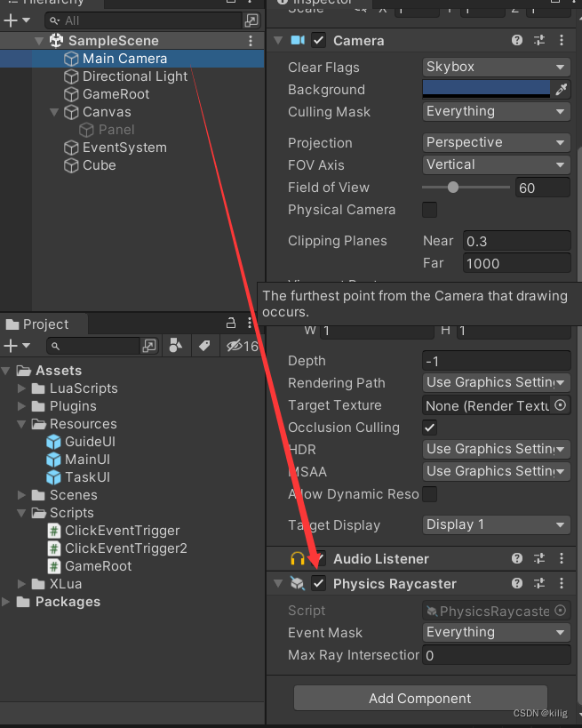Image resolution: width=582 pixels, height=728 pixels.
Task: Open Physics Raycaster three-dot menu
Action: pyautogui.click(x=562, y=583)
